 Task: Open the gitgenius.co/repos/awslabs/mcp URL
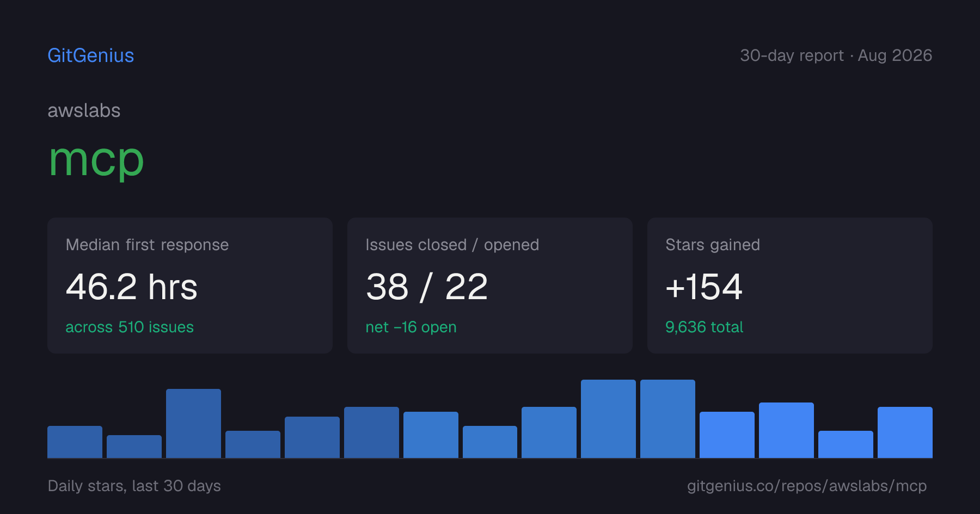(x=807, y=486)
